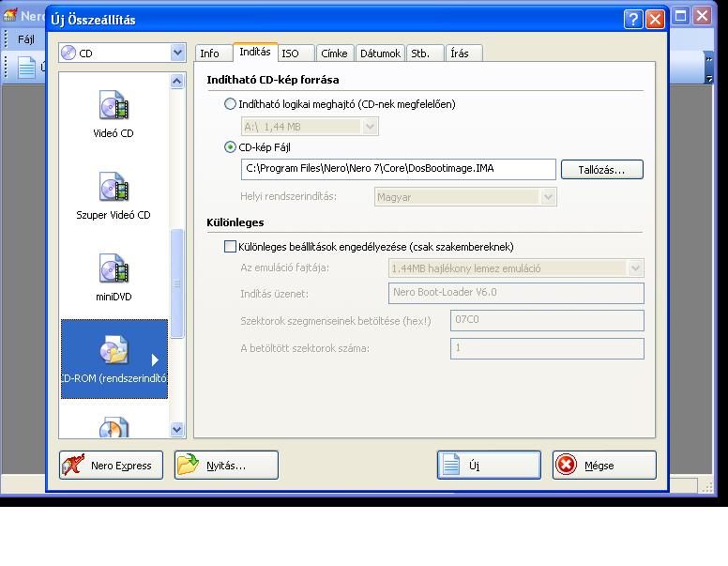Click the Szektorok szegmenseinek betöltése field
The height and width of the screenshot is (566, 728).
[x=547, y=320]
